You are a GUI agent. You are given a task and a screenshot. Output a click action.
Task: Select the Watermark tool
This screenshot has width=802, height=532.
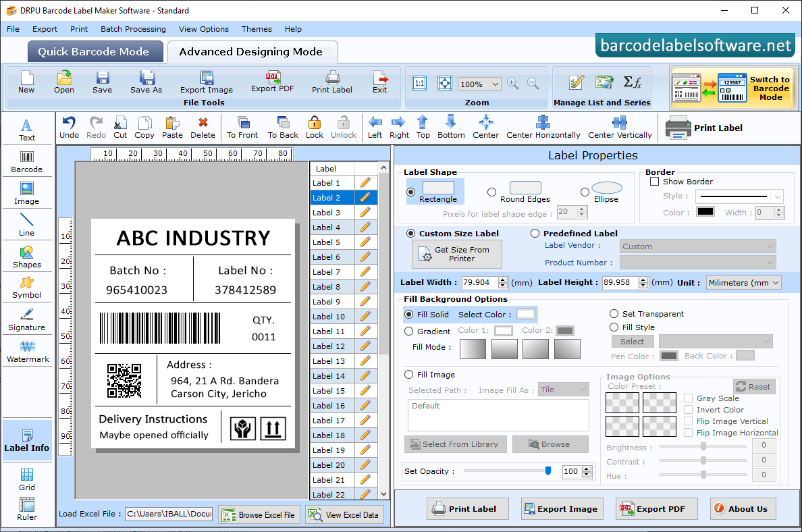pos(28,352)
